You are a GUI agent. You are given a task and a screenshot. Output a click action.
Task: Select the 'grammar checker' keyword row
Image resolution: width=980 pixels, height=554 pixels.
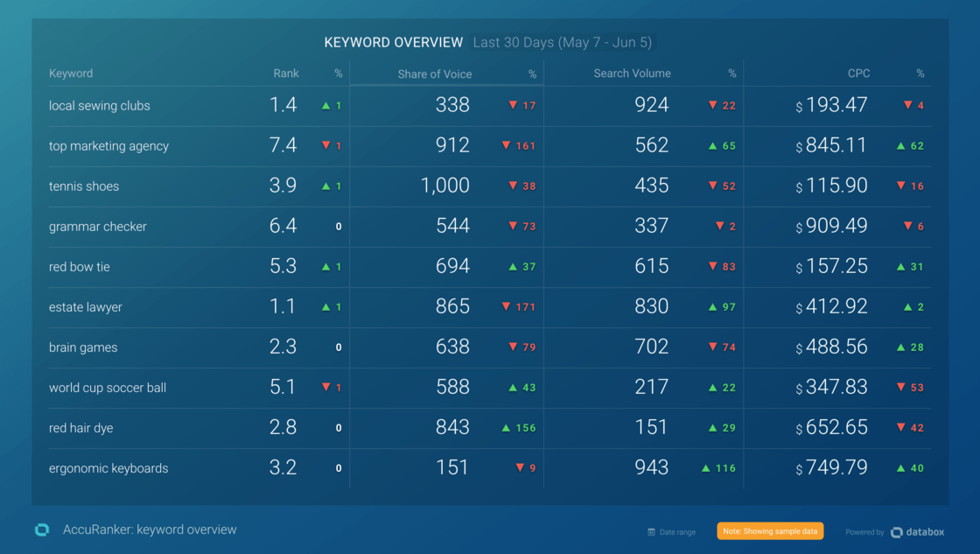[x=98, y=227]
